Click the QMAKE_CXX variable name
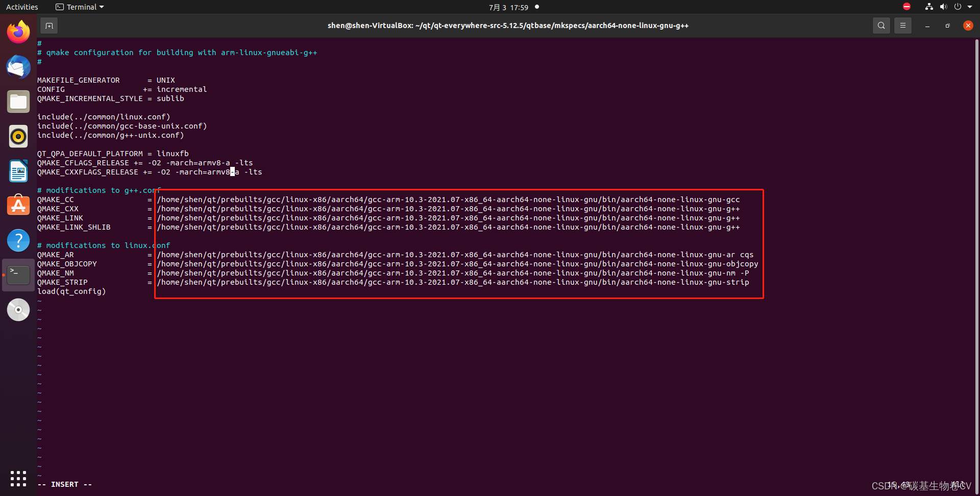980x496 pixels. pyautogui.click(x=58, y=209)
